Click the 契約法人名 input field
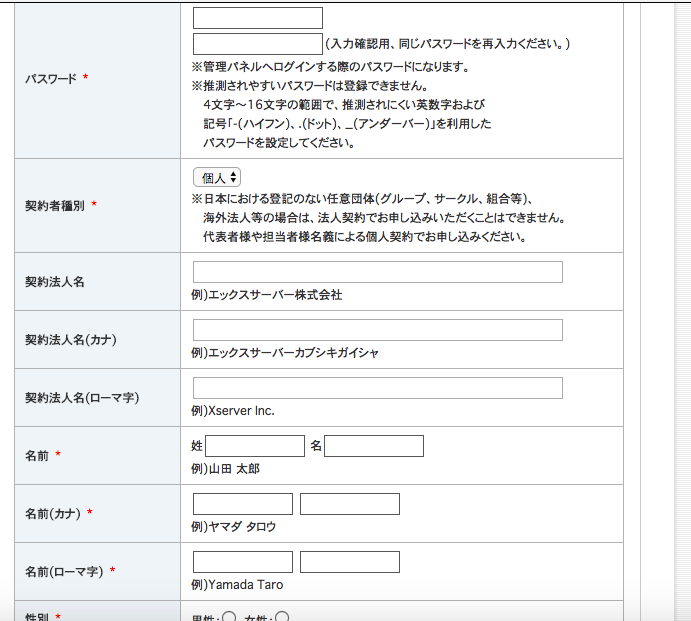Viewport: 691px width, 621px height. point(378,272)
